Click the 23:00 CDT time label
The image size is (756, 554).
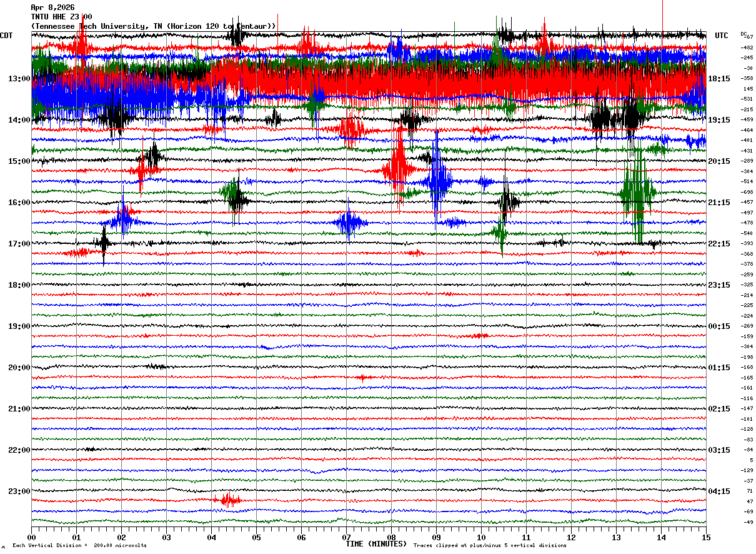coord(19,491)
